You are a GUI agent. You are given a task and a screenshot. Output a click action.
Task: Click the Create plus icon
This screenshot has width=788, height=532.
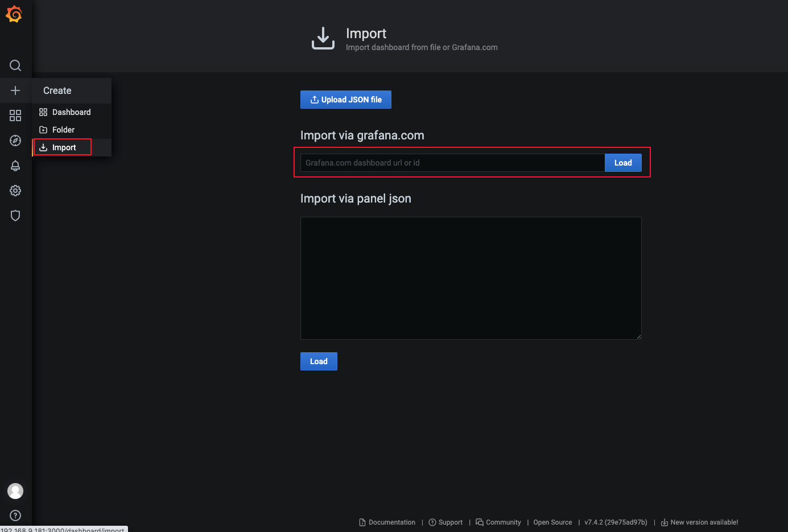click(x=15, y=90)
